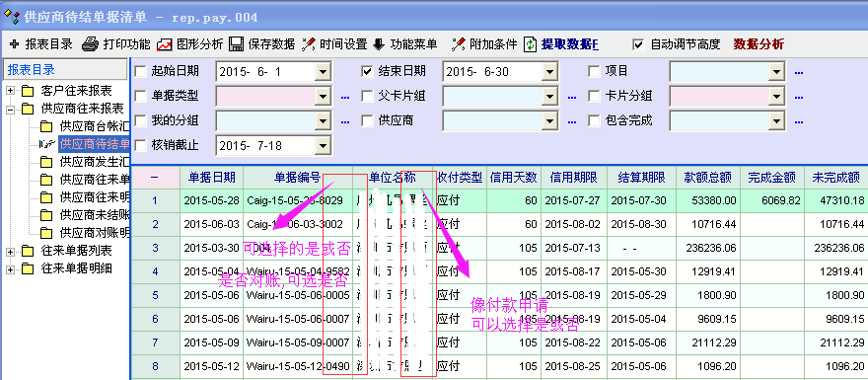868x380 pixels.
Task: Enable the 卡片分组 checkbox
Action: (594, 96)
